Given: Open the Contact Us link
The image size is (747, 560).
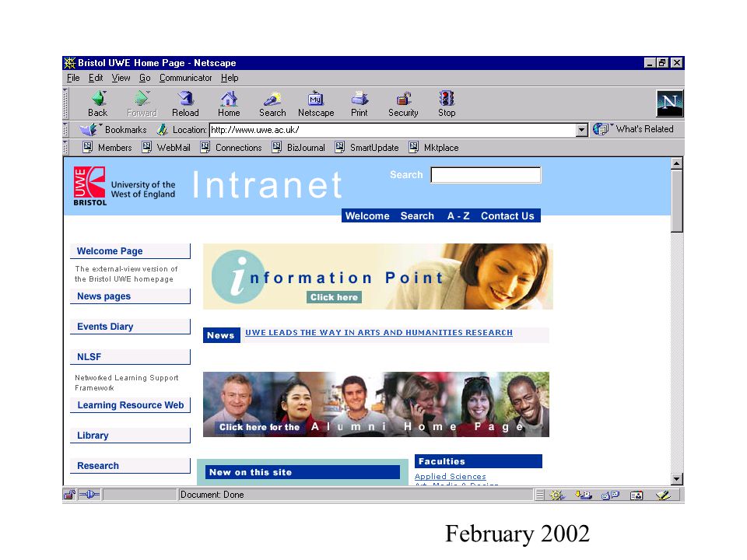Looking at the screenshot, I should click(507, 216).
